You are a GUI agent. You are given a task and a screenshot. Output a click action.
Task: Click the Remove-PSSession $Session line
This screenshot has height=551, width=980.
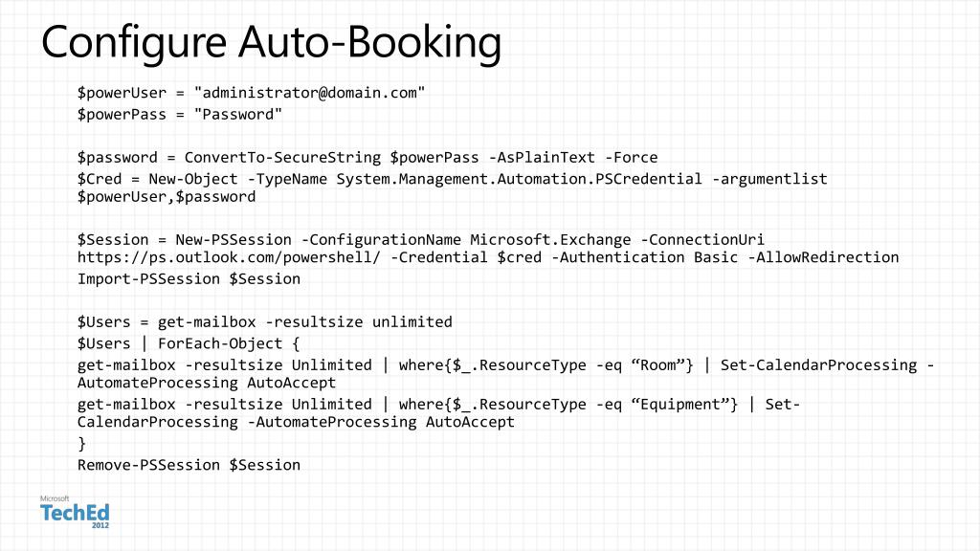coord(189,466)
